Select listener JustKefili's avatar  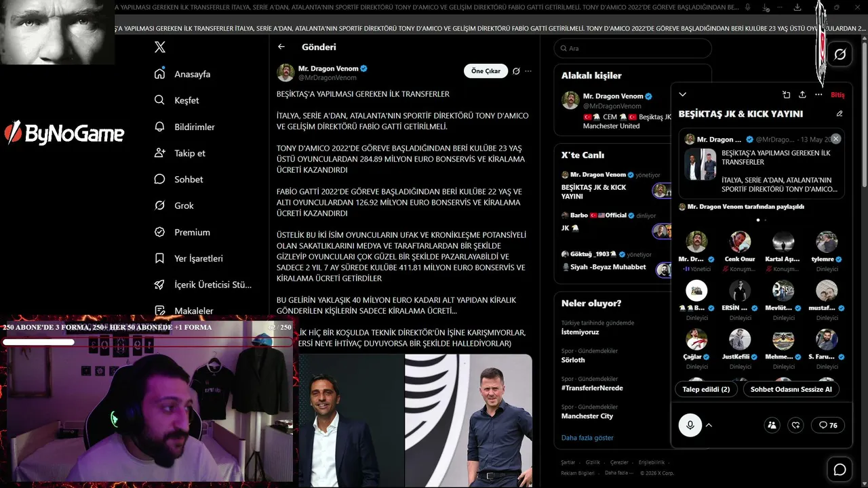740,340
